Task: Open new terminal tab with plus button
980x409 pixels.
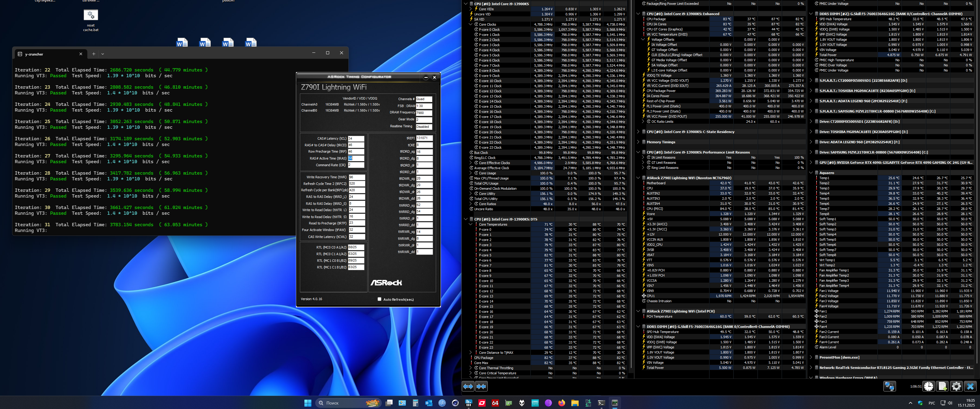Action: [94, 54]
